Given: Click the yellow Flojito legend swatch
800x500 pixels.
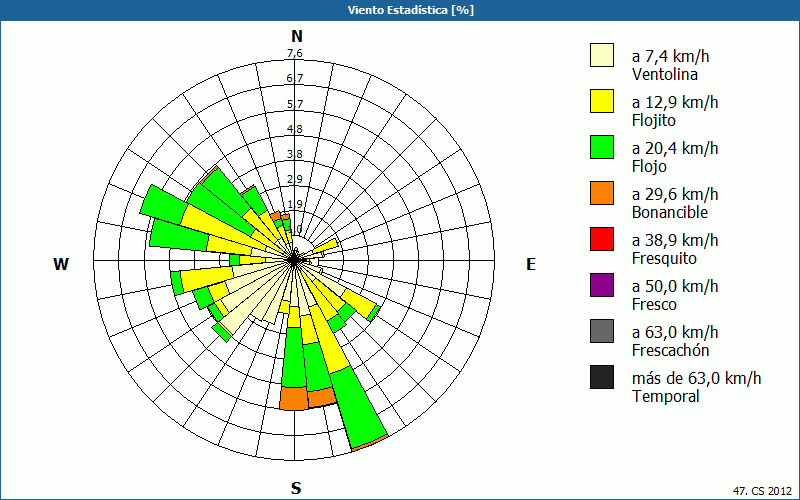Looking at the screenshot, I should click(x=602, y=101).
